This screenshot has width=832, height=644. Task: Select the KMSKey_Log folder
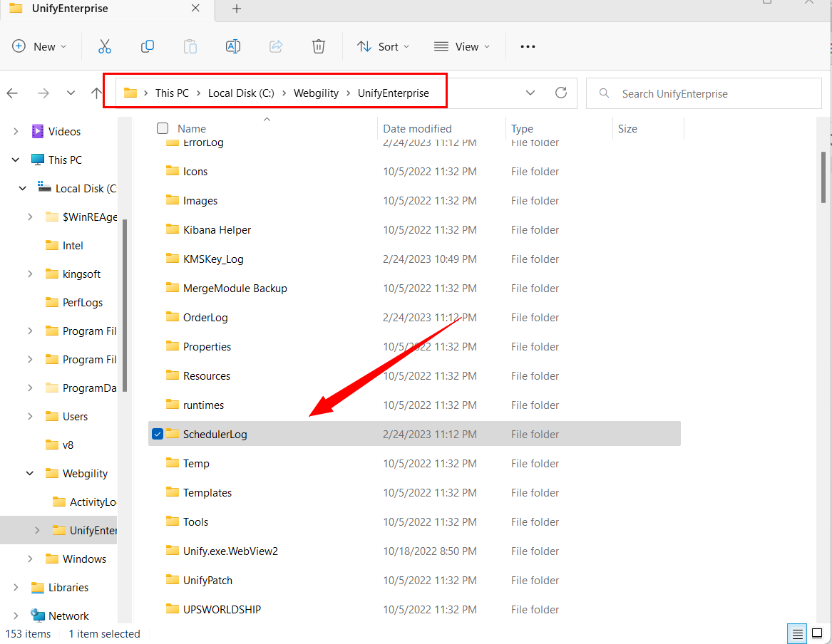click(414, 259)
